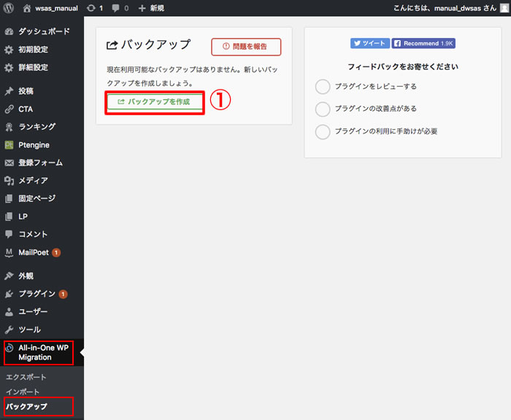
Task: Open the こんにちは user account menu
Action: [439, 8]
